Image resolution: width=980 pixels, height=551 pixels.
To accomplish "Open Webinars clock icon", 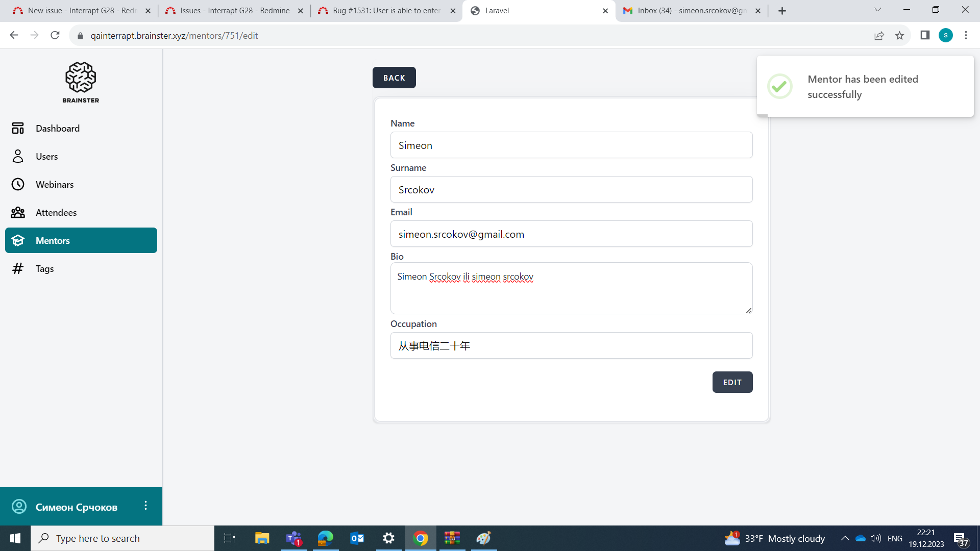I will coord(18,184).
